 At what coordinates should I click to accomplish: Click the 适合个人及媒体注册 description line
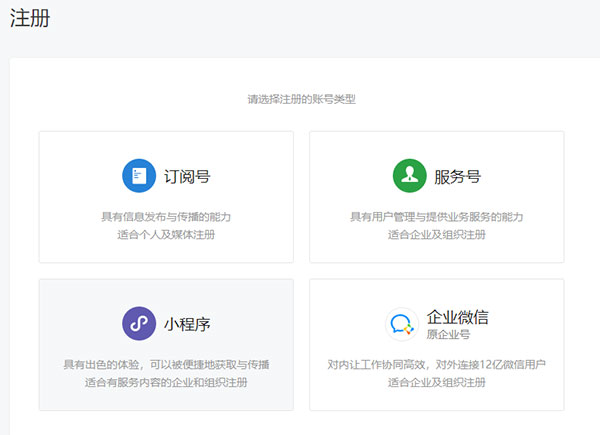[x=166, y=235]
